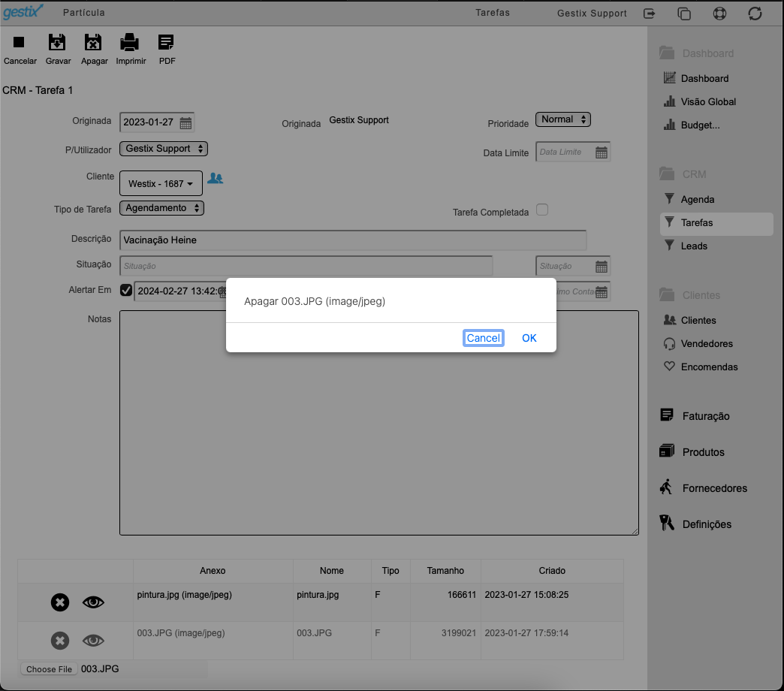Screen dimensions: 784x691
Task: View 003.JPG with the eye icon
Action: pyautogui.click(x=93, y=641)
